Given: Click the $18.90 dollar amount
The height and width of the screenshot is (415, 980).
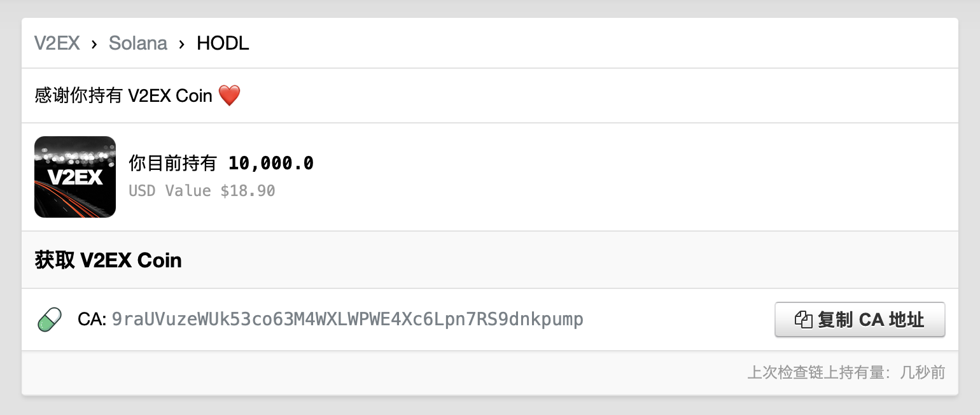Looking at the screenshot, I should coord(248,191).
